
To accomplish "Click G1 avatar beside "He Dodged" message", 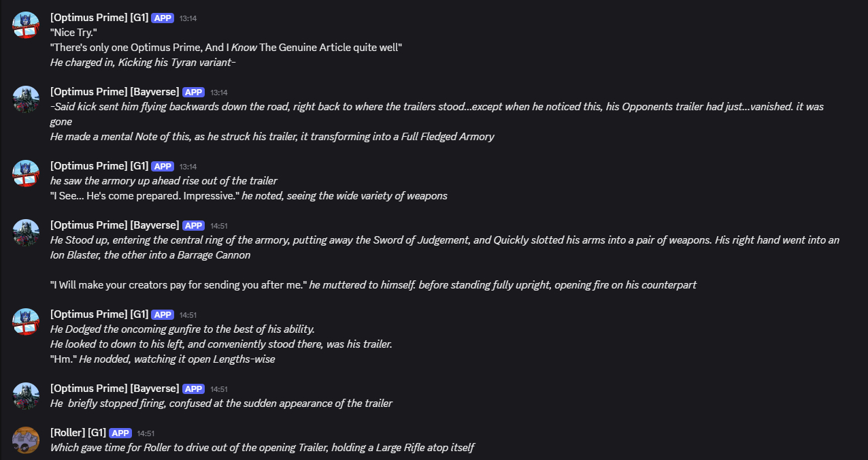I will (x=26, y=322).
